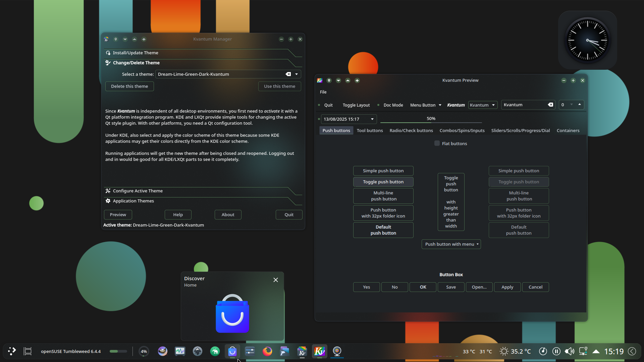Open the media pause tray icon
The width and height of the screenshot is (644, 362).
(x=556, y=351)
